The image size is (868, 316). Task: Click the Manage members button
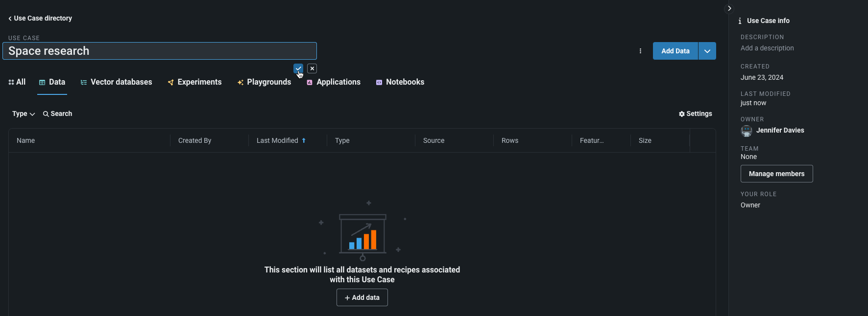coord(776,174)
